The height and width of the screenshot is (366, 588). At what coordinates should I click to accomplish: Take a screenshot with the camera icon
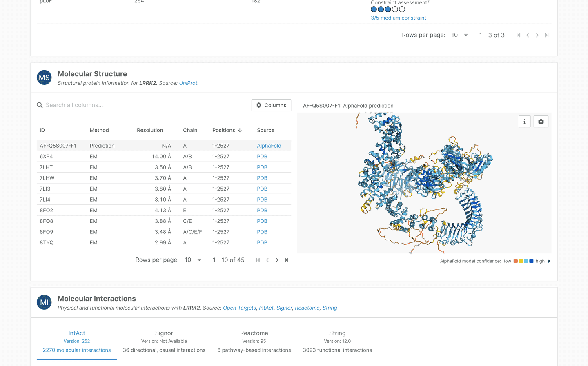(541, 122)
